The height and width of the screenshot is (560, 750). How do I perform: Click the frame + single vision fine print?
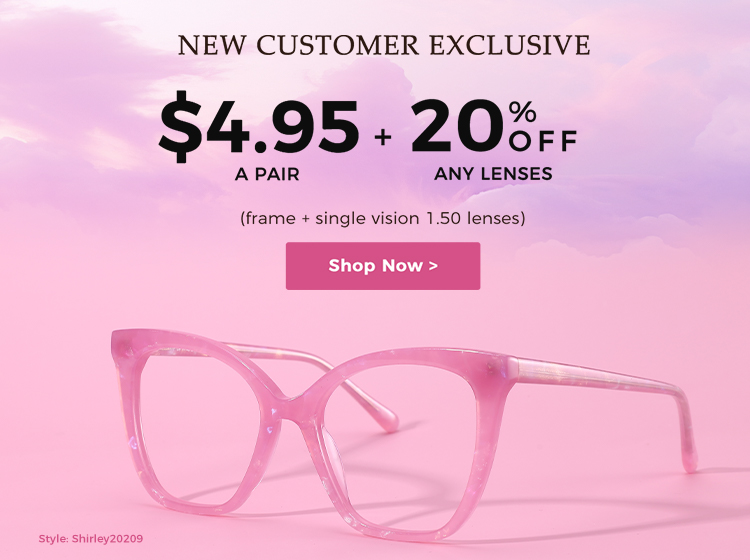pos(382,219)
